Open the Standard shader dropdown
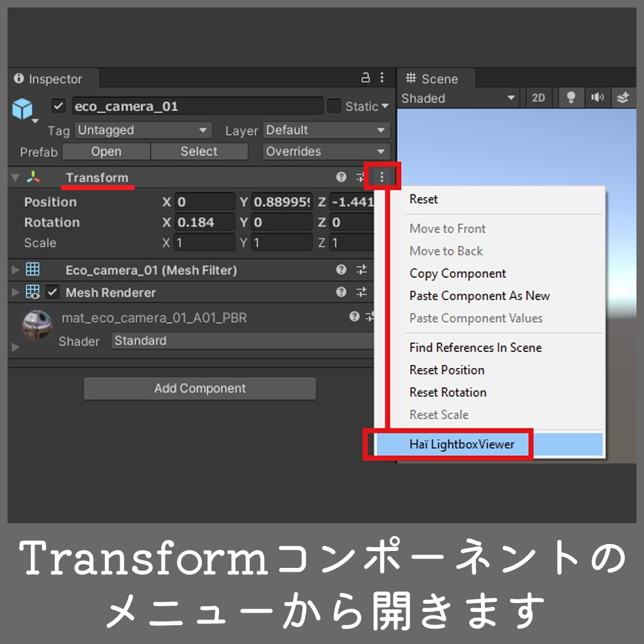This screenshot has height=644, width=644. (243, 340)
